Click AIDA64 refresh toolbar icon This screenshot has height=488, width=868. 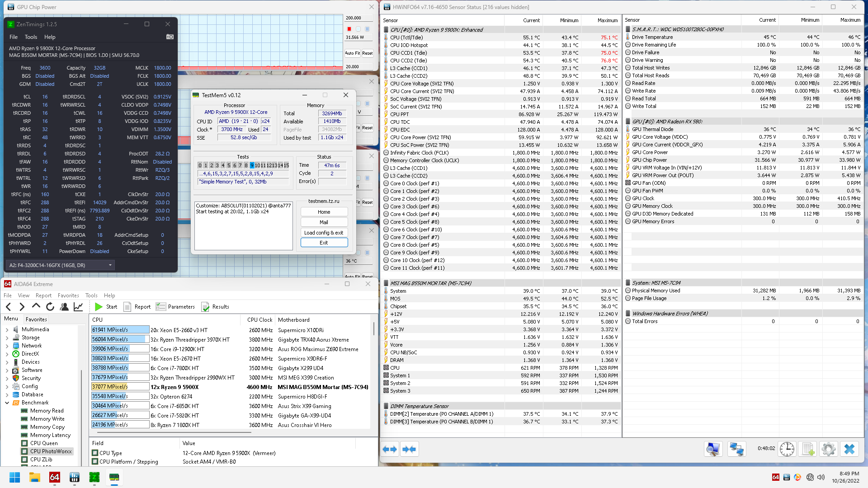[x=50, y=307]
